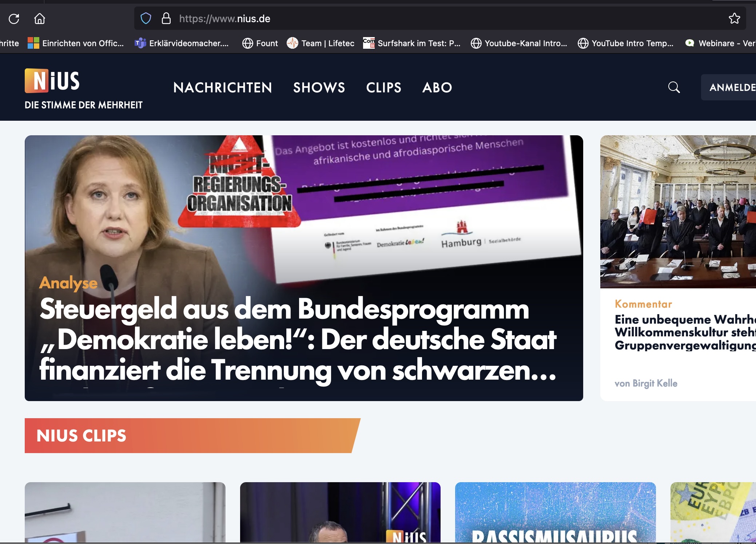
Task: Click the browser reload icon
Action: (x=14, y=19)
